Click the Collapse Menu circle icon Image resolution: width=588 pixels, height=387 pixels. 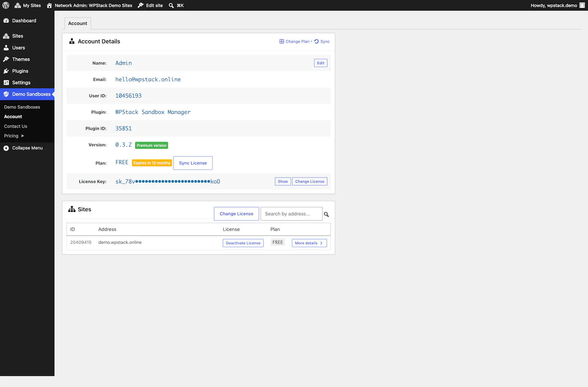click(6, 148)
